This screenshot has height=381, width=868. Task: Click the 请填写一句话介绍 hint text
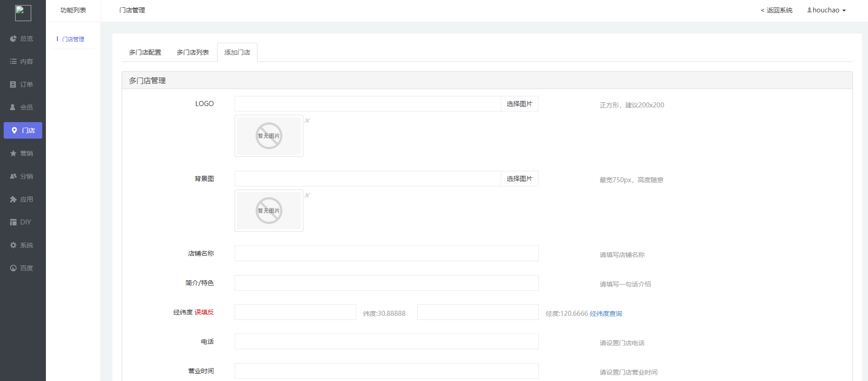point(625,284)
